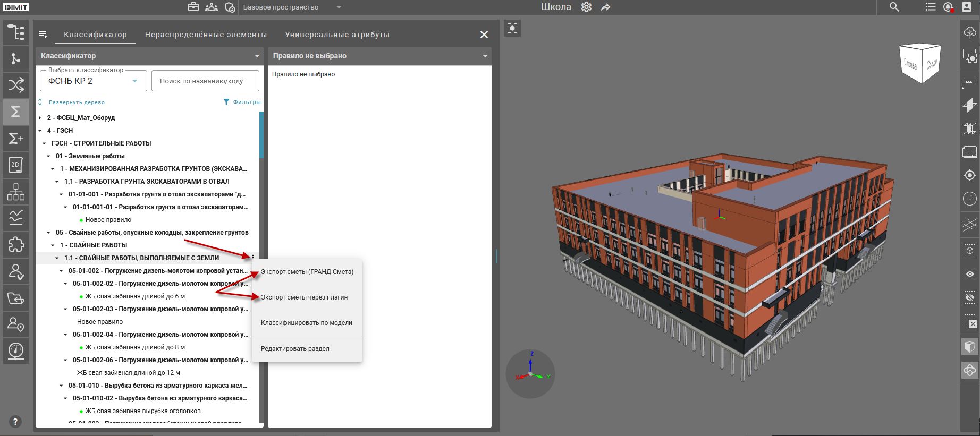Switch to the Нераспределённые элементы tab
The height and width of the screenshot is (436, 980).
point(206,35)
